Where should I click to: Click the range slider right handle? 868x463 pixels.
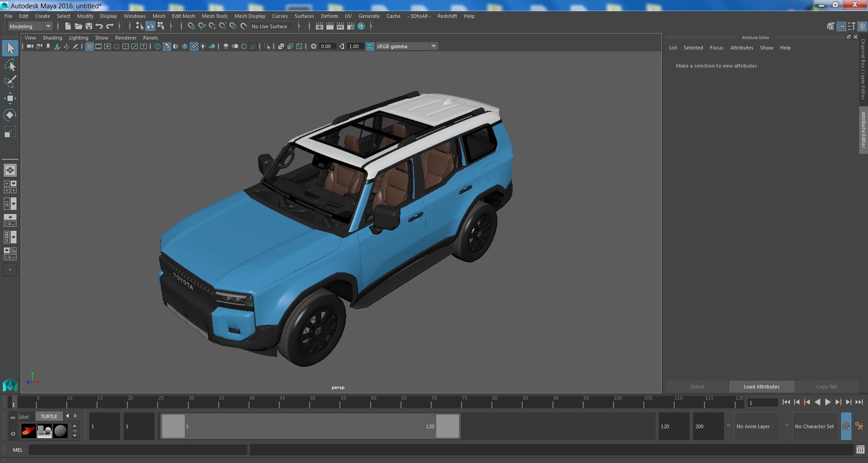click(x=448, y=426)
